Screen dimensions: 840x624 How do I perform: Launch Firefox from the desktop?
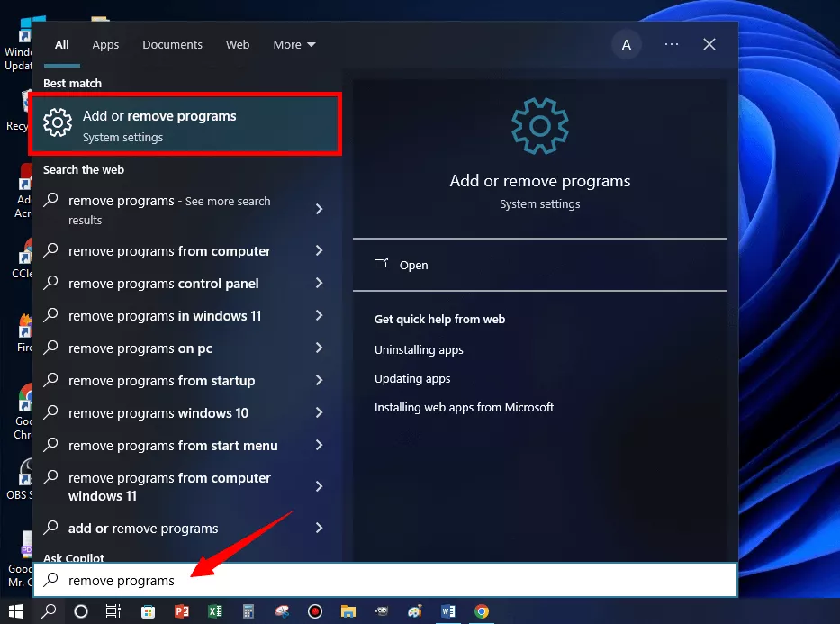(23, 324)
